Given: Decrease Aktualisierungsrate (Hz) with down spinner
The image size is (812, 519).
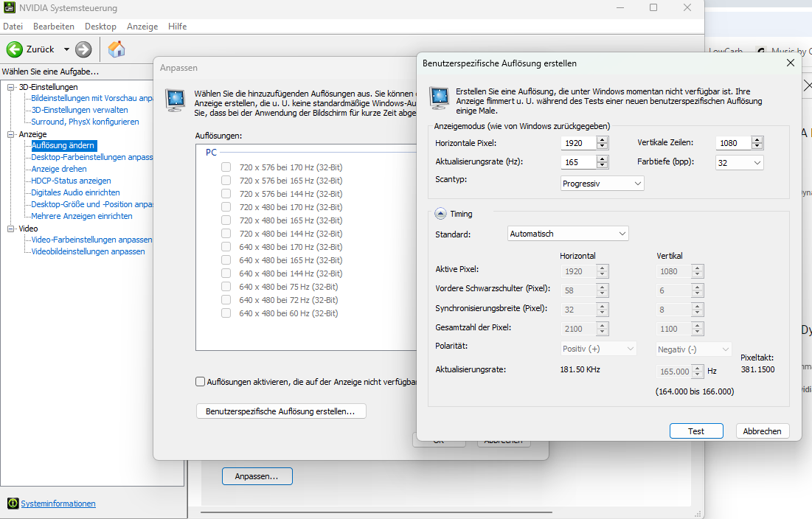Looking at the screenshot, I should point(603,166).
